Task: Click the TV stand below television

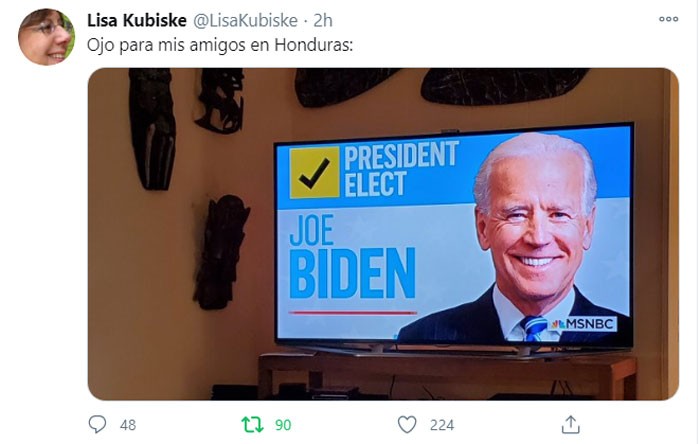Action: [447, 374]
